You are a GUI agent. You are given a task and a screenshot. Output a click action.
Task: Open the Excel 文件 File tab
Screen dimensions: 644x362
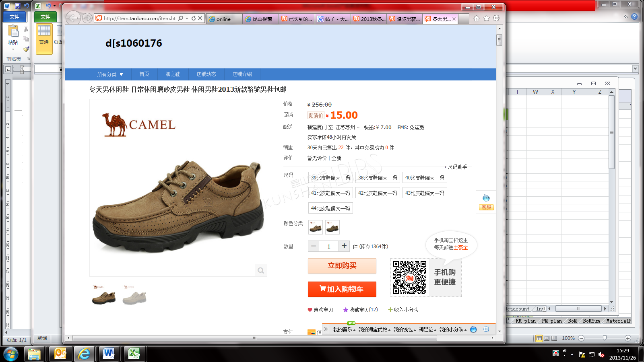click(x=45, y=16)
